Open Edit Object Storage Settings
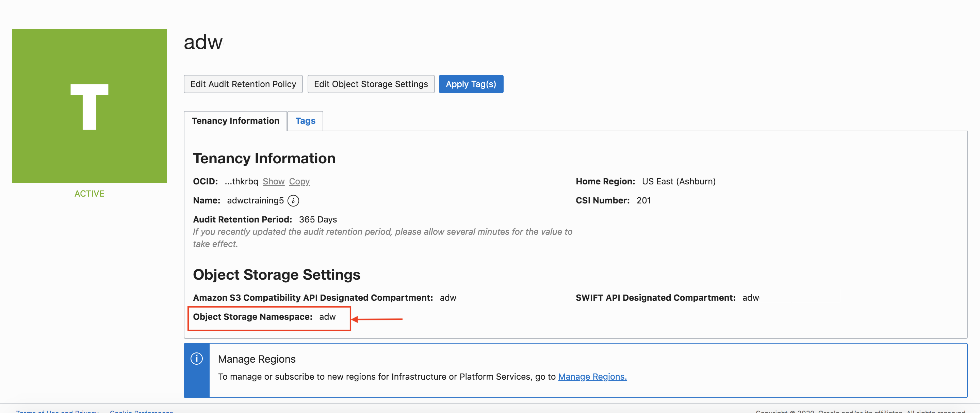 coord(371,84)
